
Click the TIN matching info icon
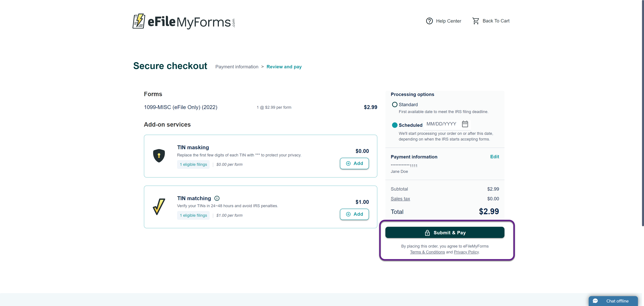click(217, 198)
